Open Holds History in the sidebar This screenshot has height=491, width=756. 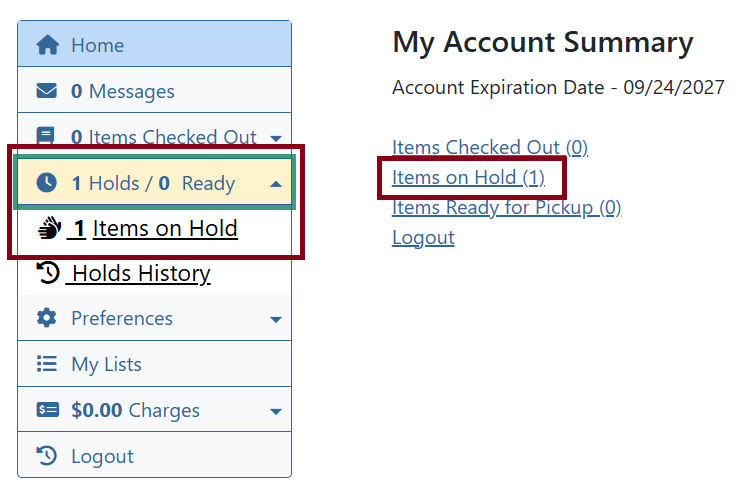[x=139, y=273]
